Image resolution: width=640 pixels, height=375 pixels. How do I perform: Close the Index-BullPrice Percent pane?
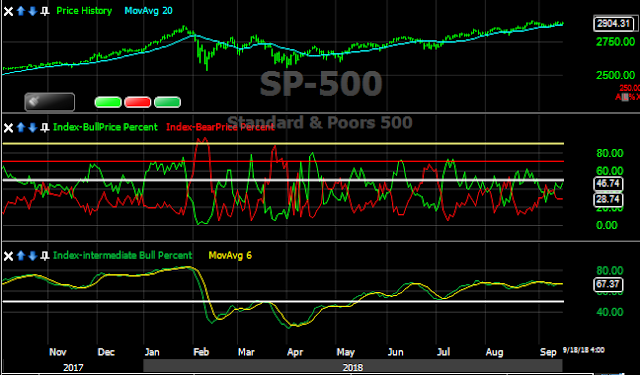coord(8,128)
